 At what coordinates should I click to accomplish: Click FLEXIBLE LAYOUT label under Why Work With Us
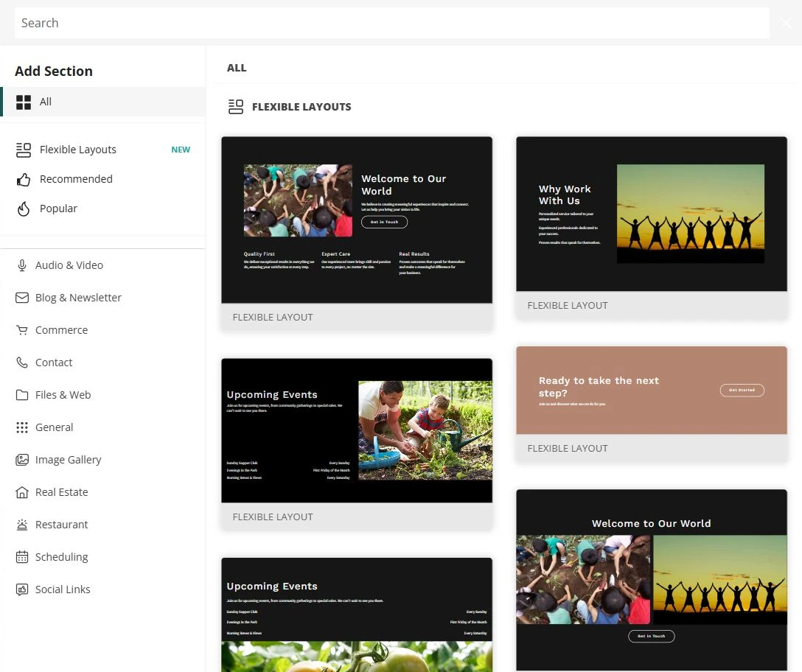tap(568, 305)
